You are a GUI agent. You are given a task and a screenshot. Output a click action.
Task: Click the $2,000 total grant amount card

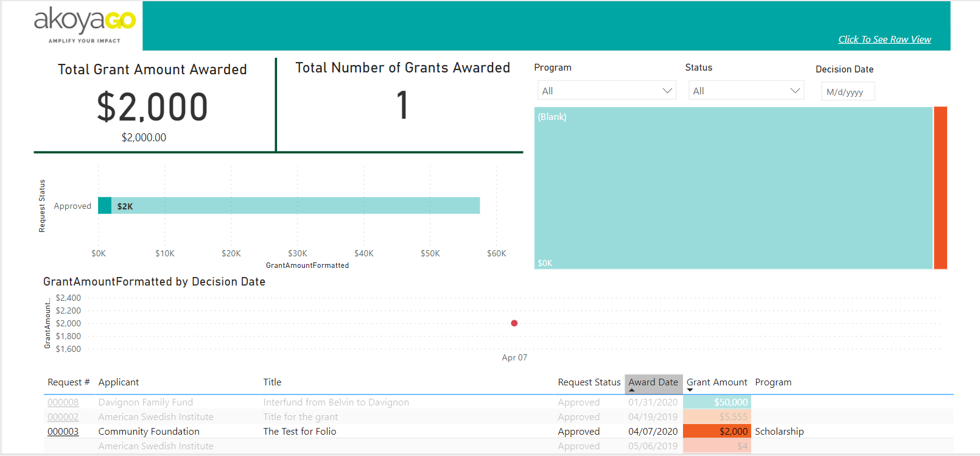pyautogui.click(x=152, y=107)
